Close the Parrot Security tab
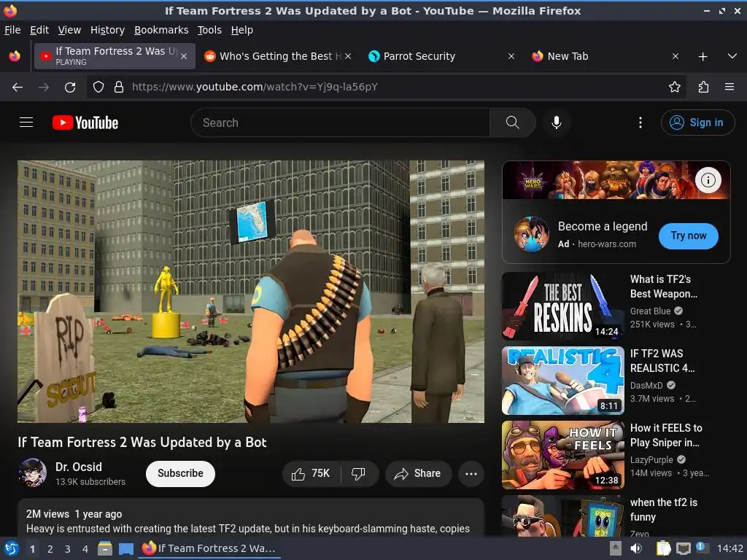The height and width of the screenshot is (560, 747). (511, 56)
